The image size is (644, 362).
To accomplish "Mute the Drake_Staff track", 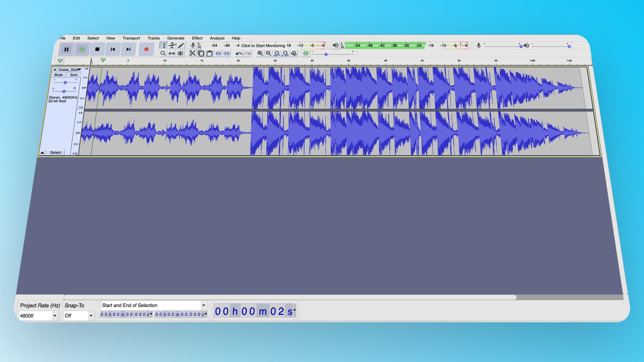I will 58,75.
